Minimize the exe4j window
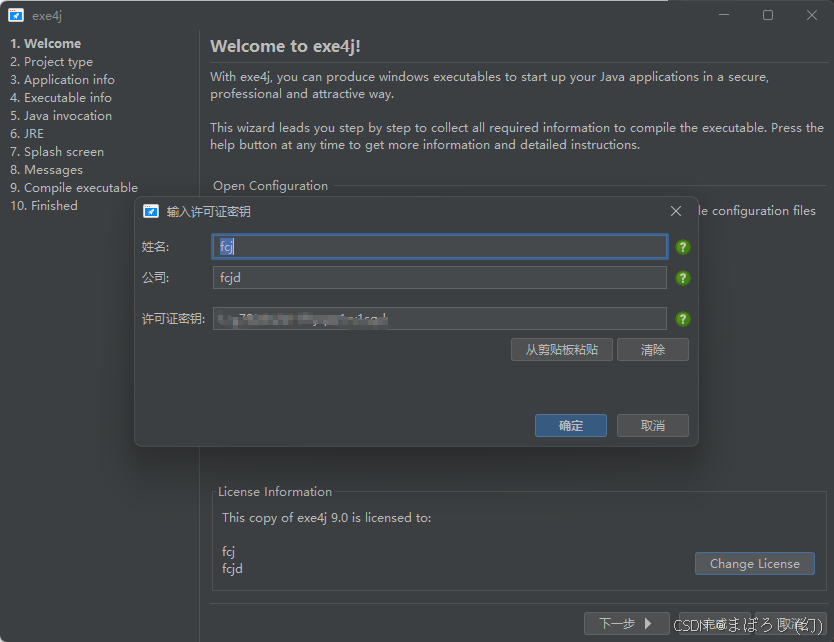The image size is (834, 642). coord(724,15)
